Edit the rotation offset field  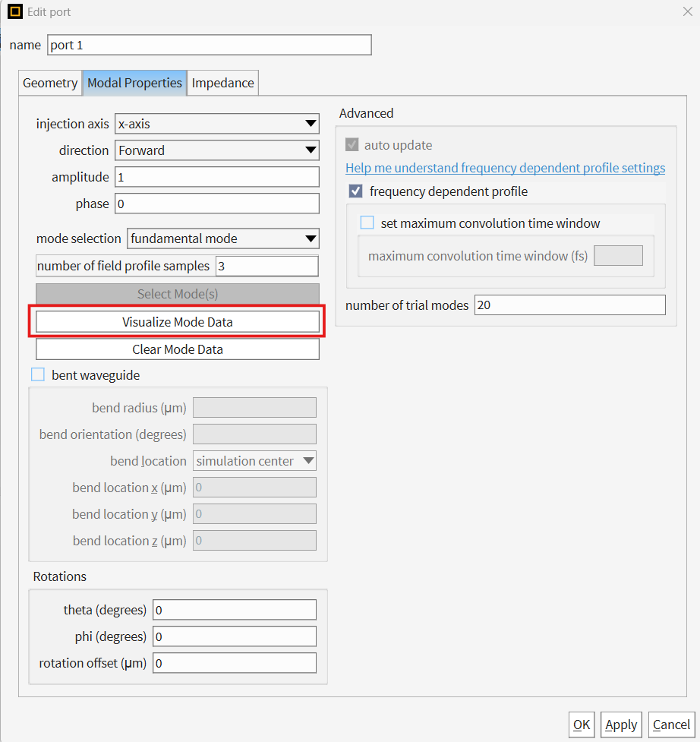tap(235, 662)
